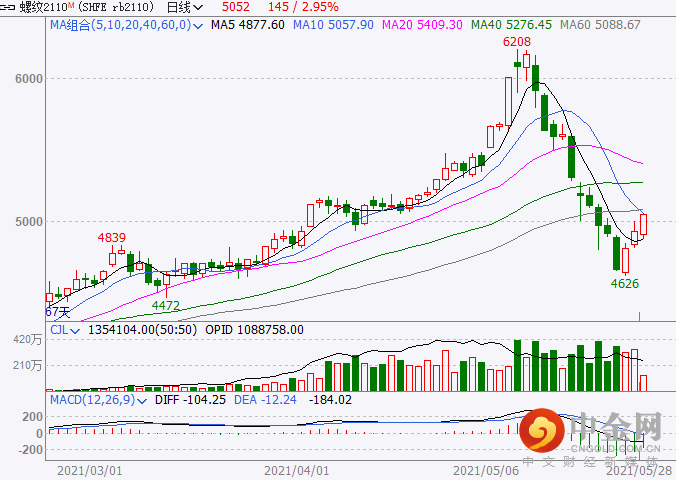Click the 2021/04/01 date axis label
This screenshot has width=676, height=480.
point(297,471)
